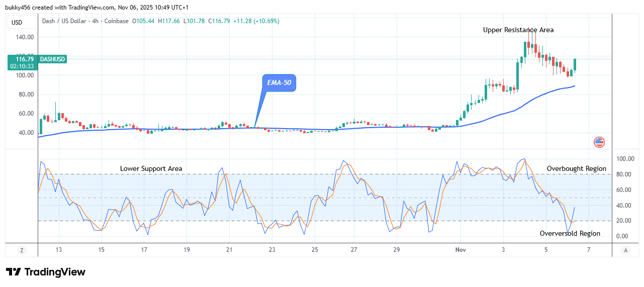Click the high value H117.66
644x287 pixels.
(169, 21)
